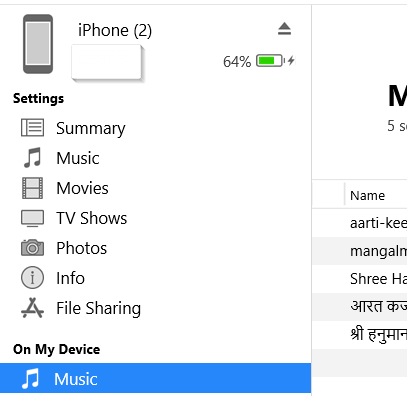Image resolution: width=407 pixels, height=396 pixels.
Task: Click the Summary list icon
Action: [32, 128]
